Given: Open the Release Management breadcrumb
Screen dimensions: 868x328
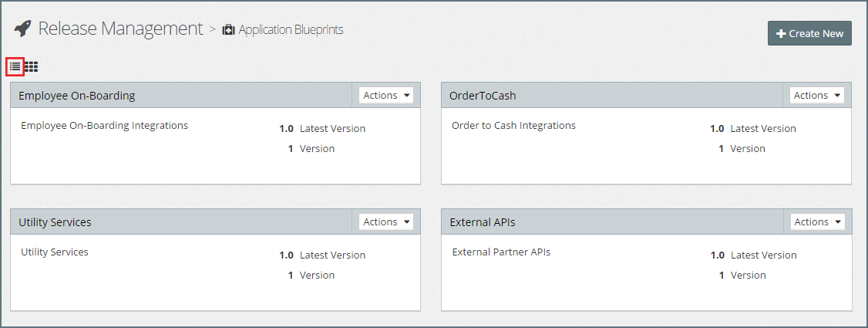Looking at the screenshot, I should tap(120, 29).
